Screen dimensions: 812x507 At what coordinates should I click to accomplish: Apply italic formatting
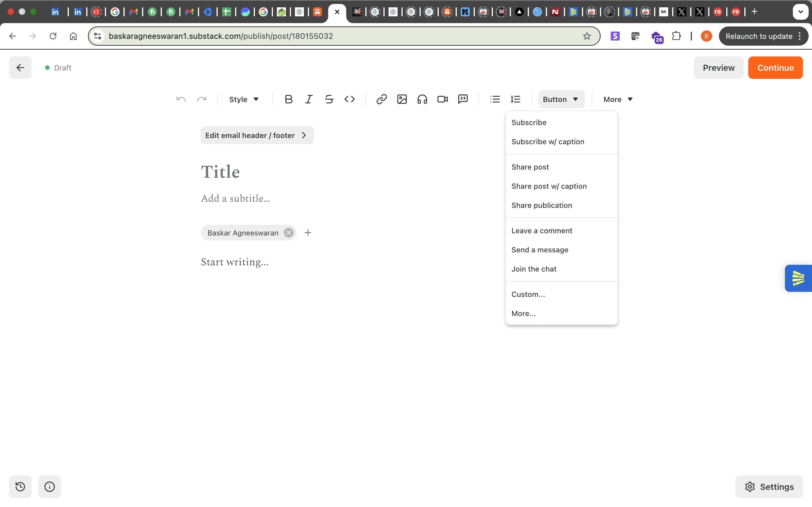click(309, 99)
